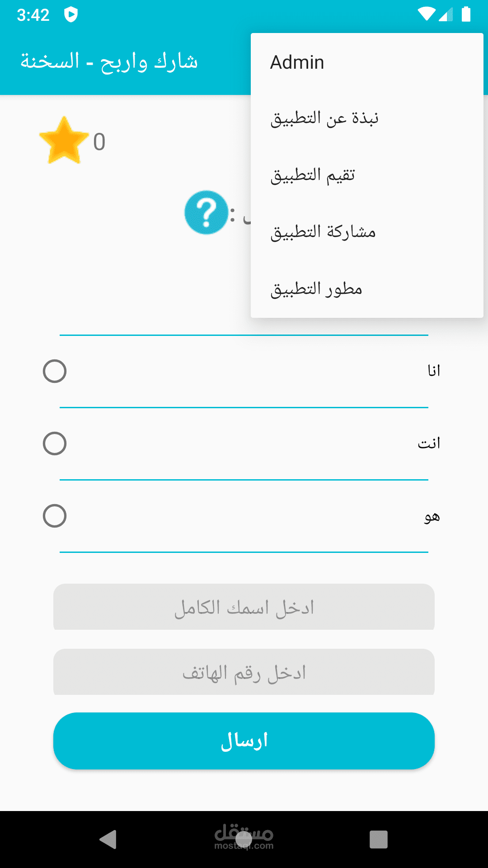The image size is (488, 868).
Task: Click the yellow star points icon
Action: pos(64,141)
